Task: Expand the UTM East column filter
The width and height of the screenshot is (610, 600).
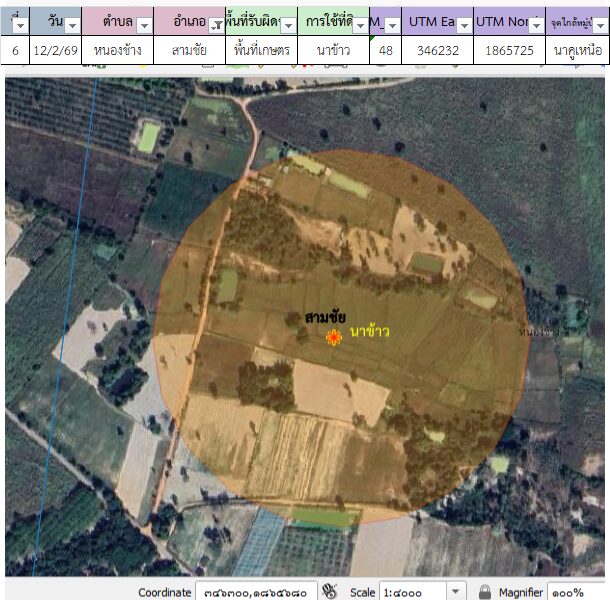Action: 464,24
